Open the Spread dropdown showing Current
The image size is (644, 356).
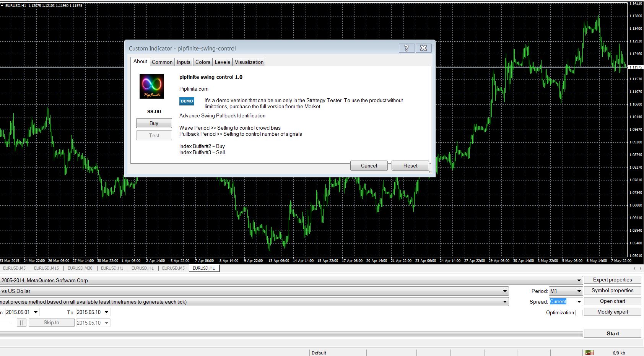579,302
